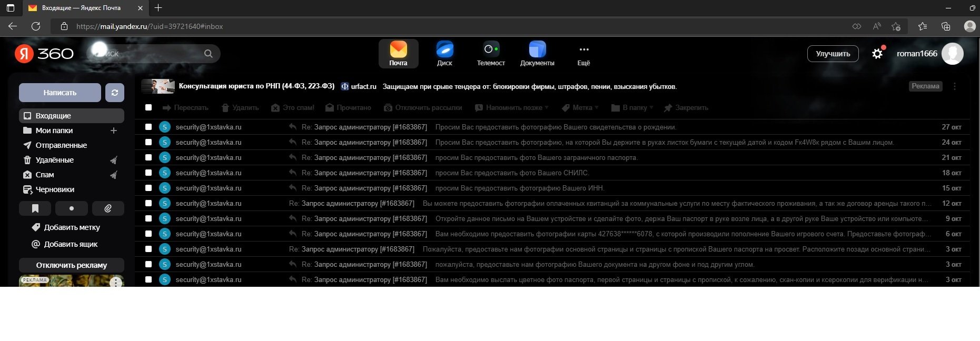Screen dimensions: 980x341
Task: Filter emails with attachments using paperclip icon
Action: coord(108,208)
